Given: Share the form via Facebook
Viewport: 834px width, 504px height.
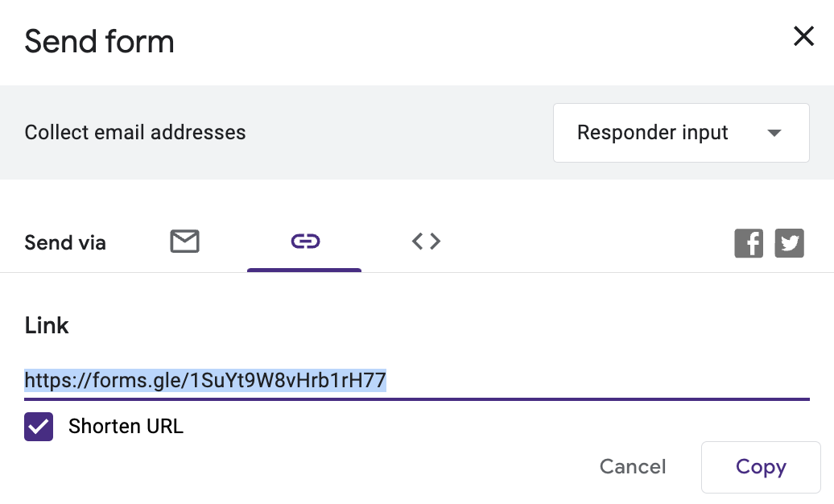Looking at the screenshot, I should (x=749, y=243).
